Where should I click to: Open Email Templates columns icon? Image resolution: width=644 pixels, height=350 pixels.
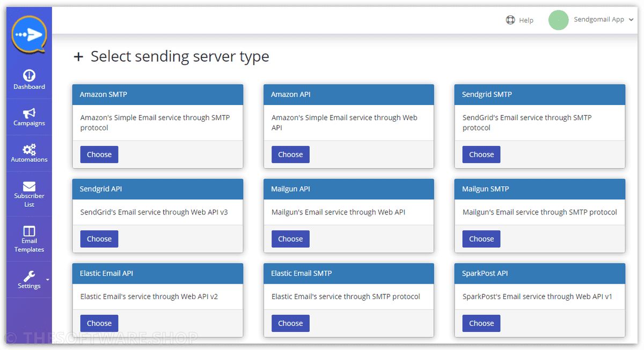(29, 231)
